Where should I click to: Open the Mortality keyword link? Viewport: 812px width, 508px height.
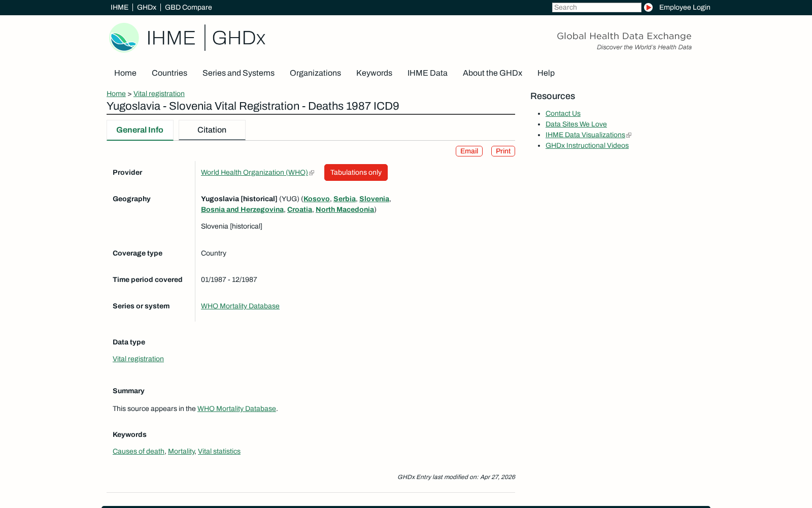[181, 452]
